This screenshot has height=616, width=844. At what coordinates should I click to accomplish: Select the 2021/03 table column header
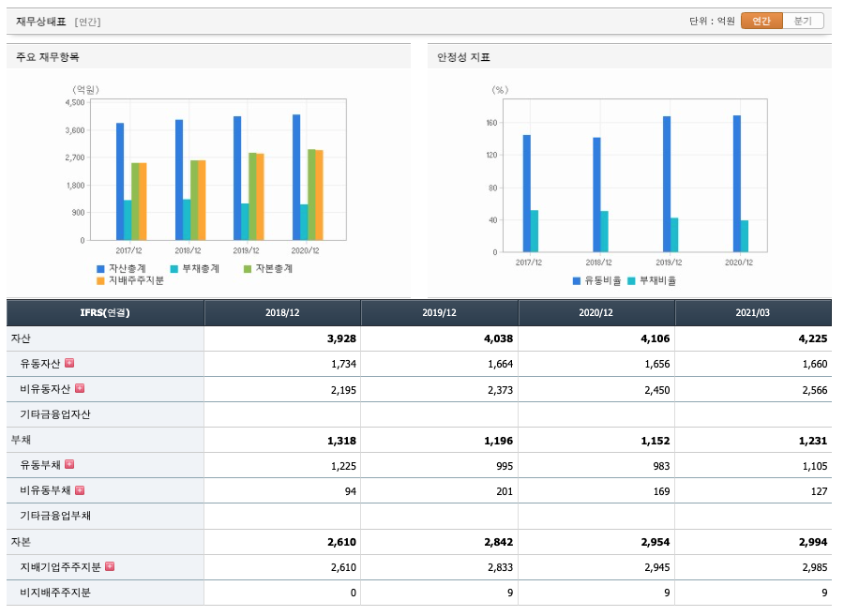point(753,312)
